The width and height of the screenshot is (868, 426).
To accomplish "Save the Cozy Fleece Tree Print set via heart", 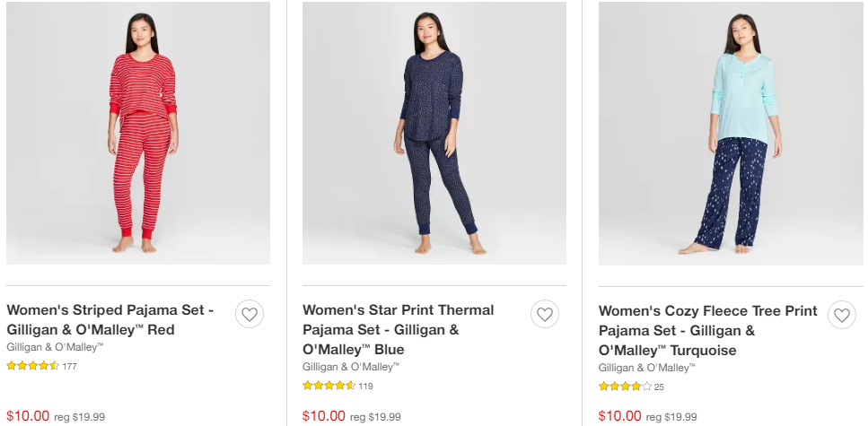I will 841,315.
